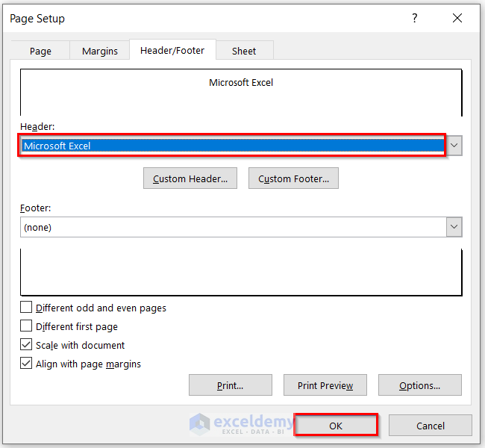Expand the Footer dropdown arrow
The width and height of the screenshot is (485, 448).
coord(454,227)
